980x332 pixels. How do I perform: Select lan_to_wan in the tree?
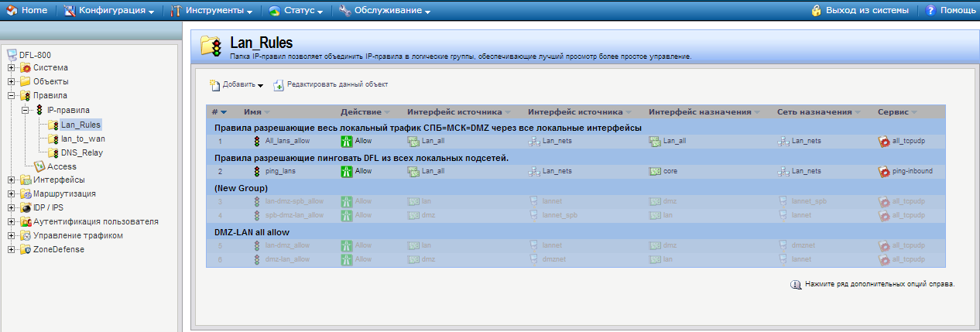[83, 139]
